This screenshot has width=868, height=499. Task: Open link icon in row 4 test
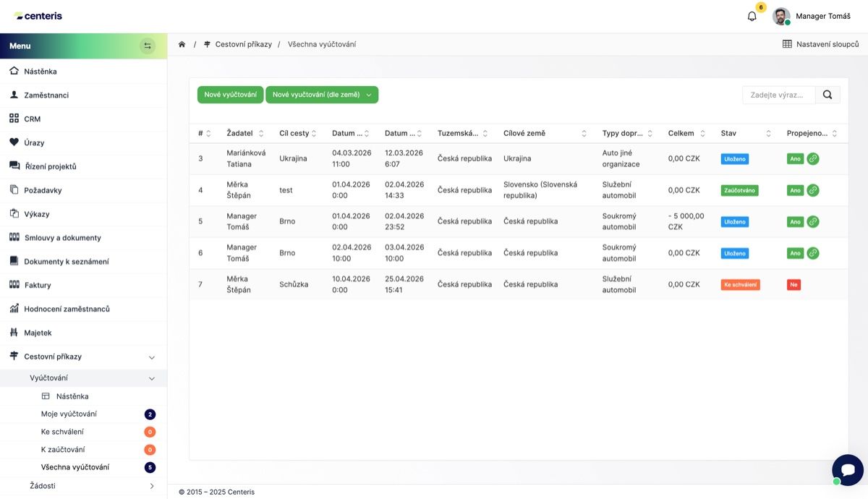pyautogui.click(x=813, y=190)
